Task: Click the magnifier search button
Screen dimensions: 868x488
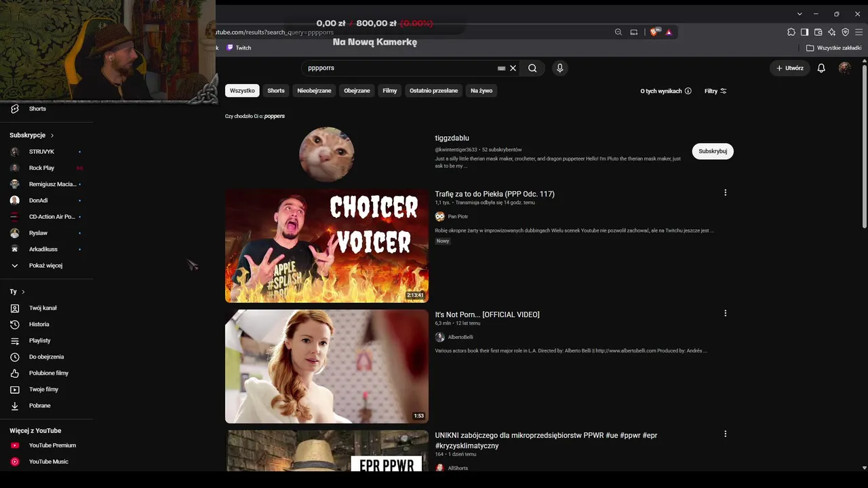Action: pyautogui.click(x=532, y=68)
